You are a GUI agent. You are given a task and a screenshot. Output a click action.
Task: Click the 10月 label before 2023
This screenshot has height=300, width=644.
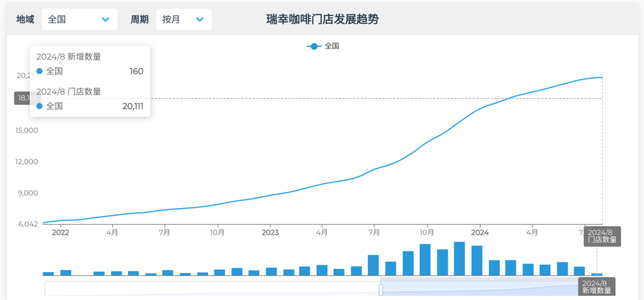[x=217, y=233]
